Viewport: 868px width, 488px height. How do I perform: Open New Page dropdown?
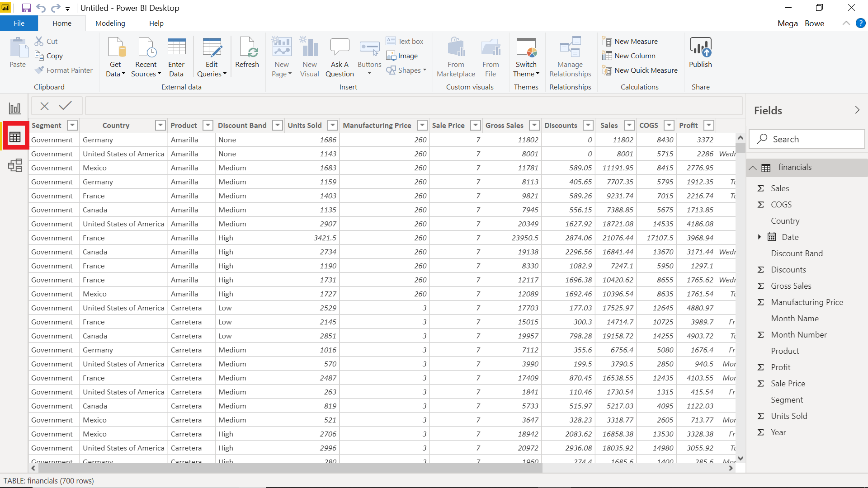[282, 57]
